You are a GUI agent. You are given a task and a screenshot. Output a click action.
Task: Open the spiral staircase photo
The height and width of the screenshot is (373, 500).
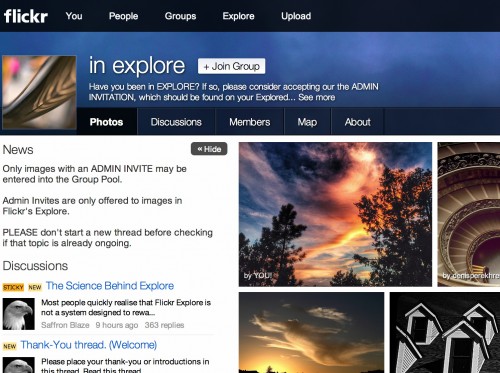coord(469,214)
